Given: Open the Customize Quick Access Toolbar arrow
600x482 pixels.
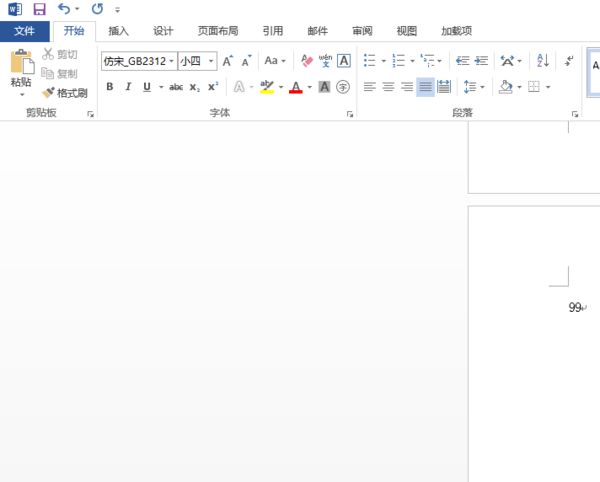Looking at the screenshot, I should 117,10.
